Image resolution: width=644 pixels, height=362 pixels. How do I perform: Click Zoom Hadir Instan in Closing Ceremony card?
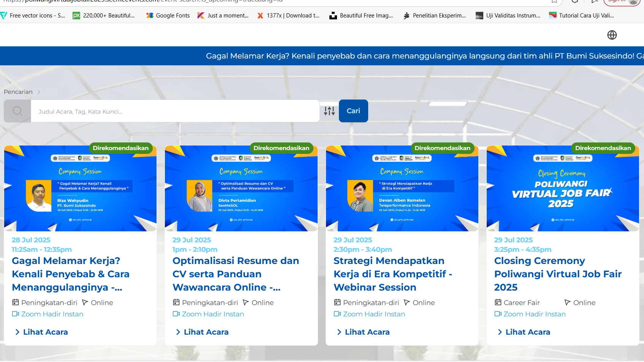pos(530,314)
